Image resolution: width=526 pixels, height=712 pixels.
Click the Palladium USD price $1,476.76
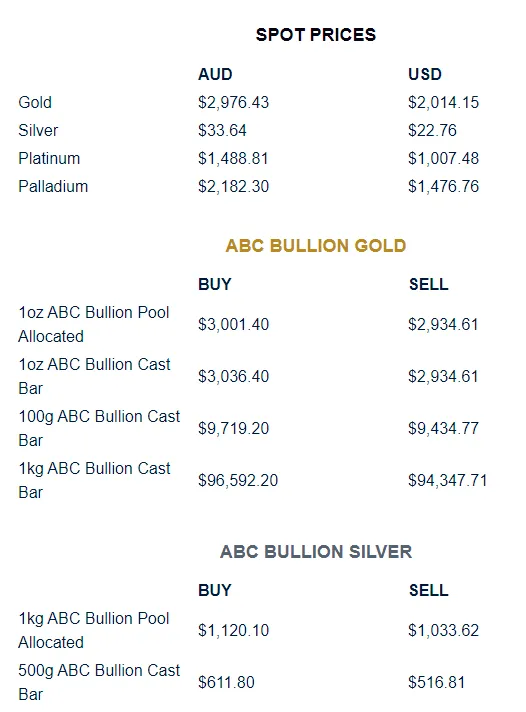443,187
